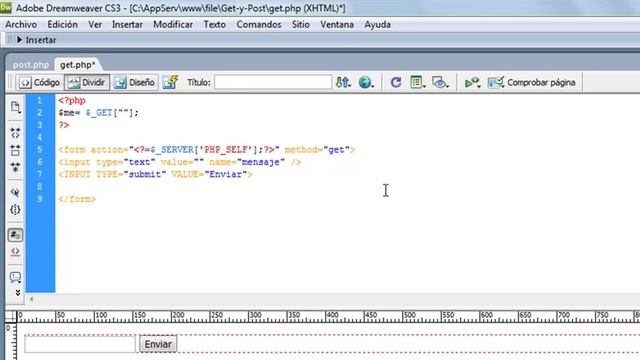Viewport: 640px width, 360px height.
Task: Click the Live Data view lightning icon
Action: [x=170, y=82]
